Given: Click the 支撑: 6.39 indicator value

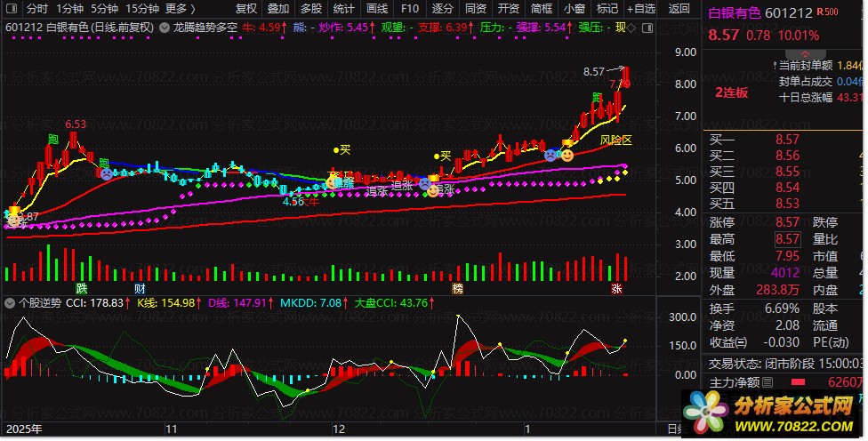Looking at the screenshot, I should [446, 27].
